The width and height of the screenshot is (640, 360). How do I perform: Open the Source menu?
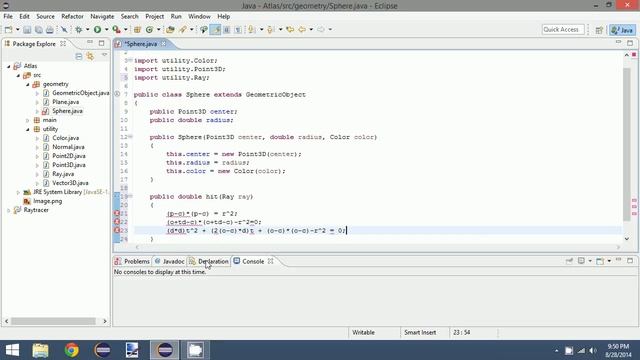[45, 16]
